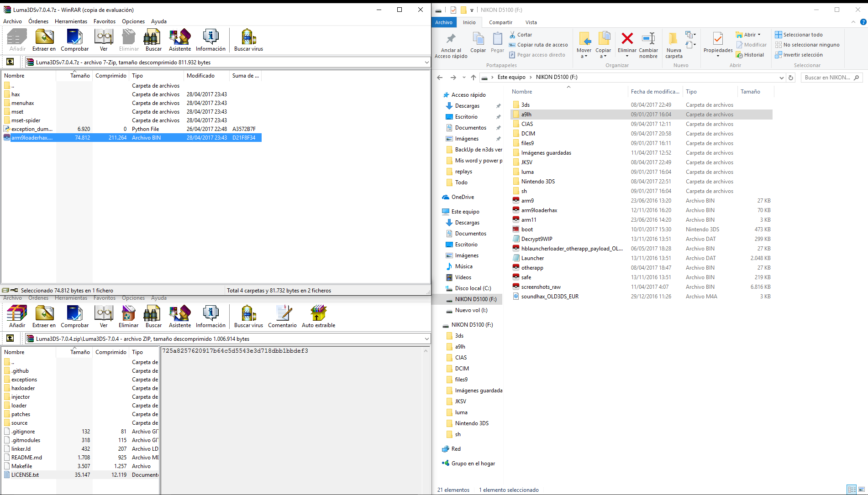Open 'Propiedades' in Explorer ribbon
This screenshot has height=495, width=868.
click(x=718, y=45)
